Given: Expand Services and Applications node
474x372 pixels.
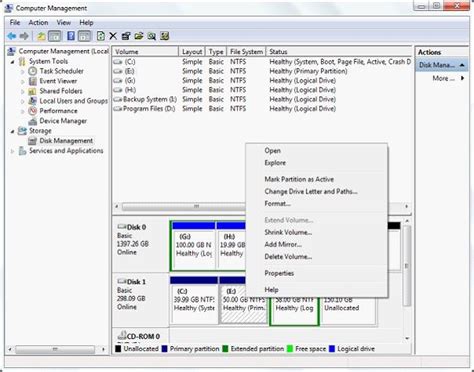Looking at the screenshot, I should (12, 151).
